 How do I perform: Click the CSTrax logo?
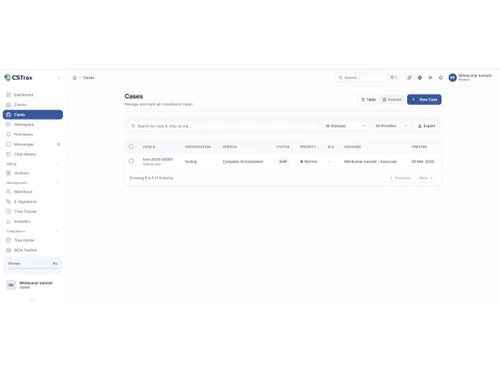18,77
